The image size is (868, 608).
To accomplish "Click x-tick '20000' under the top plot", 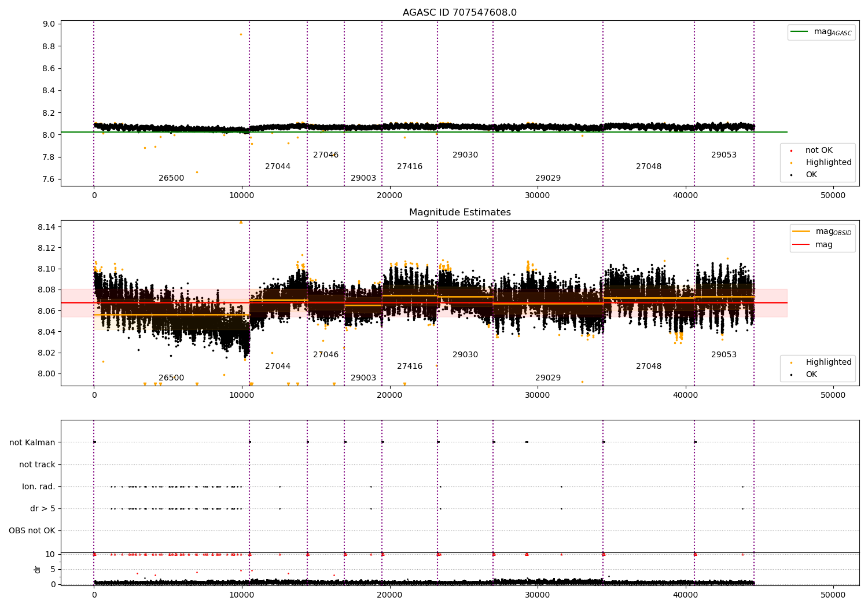I will click(x=389, y=196).
